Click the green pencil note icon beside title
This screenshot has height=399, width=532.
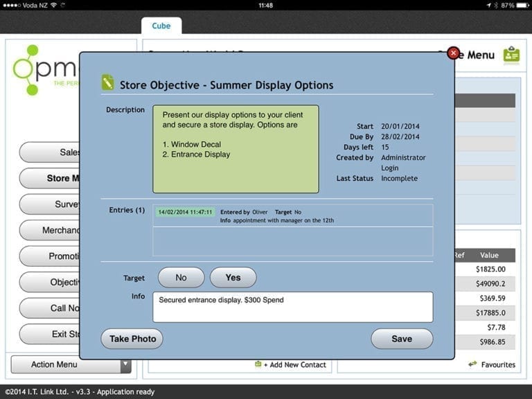[x=108, y=82]
